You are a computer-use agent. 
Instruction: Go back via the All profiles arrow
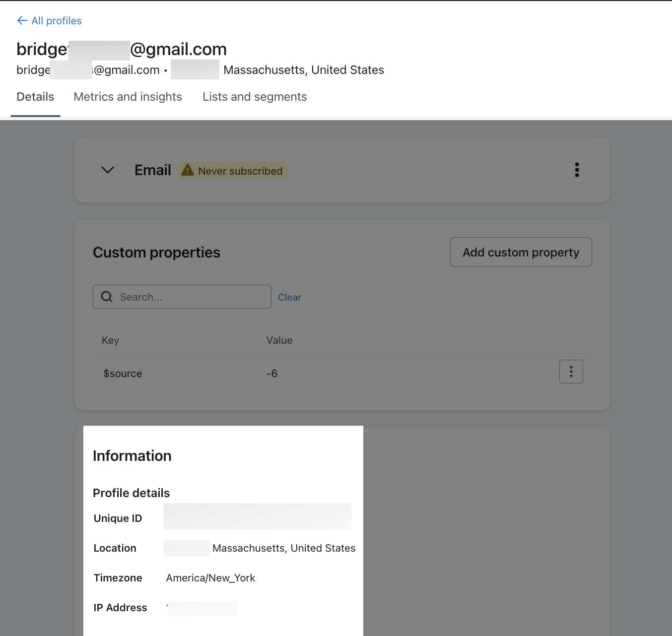(x=22, y=20)
